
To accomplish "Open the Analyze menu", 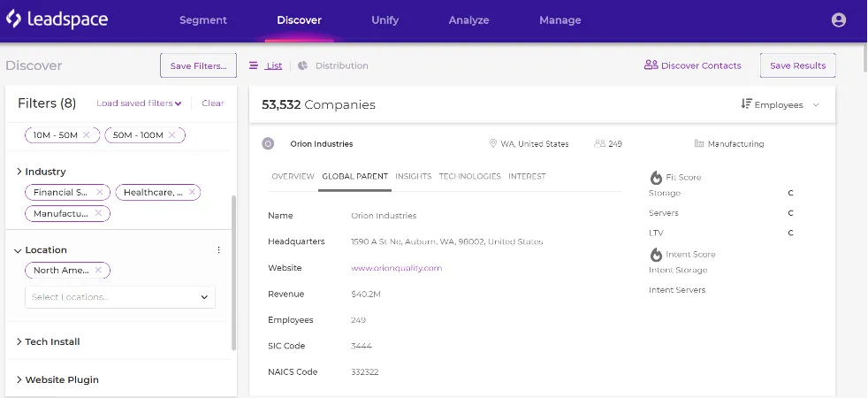I will click(x=468, y=20).
